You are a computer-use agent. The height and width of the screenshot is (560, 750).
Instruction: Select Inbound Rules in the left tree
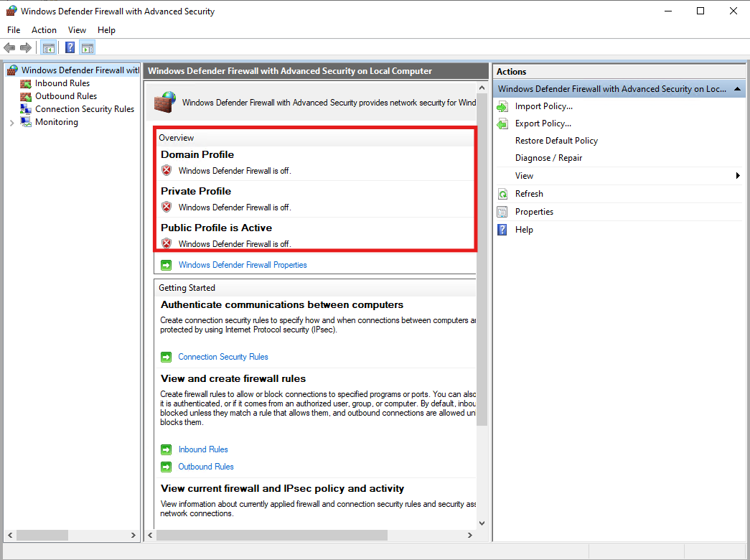pos(62,83)
